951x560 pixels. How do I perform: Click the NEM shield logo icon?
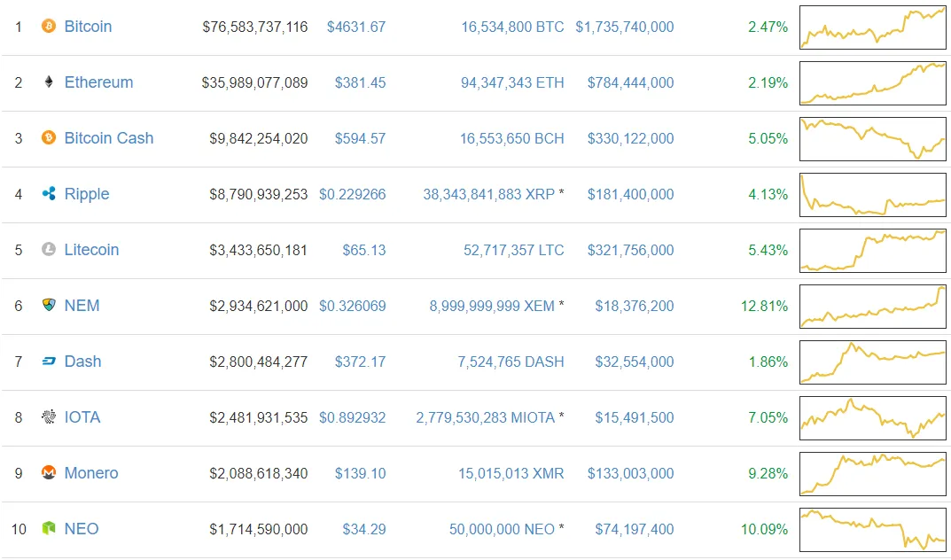[x=49, y=305]
